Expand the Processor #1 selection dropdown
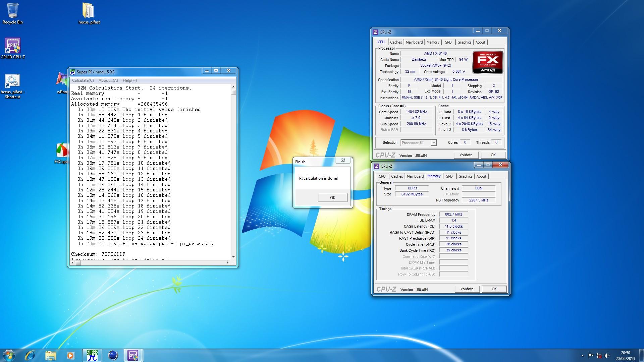Screen dimensions: 644x362 coord(433,143)
